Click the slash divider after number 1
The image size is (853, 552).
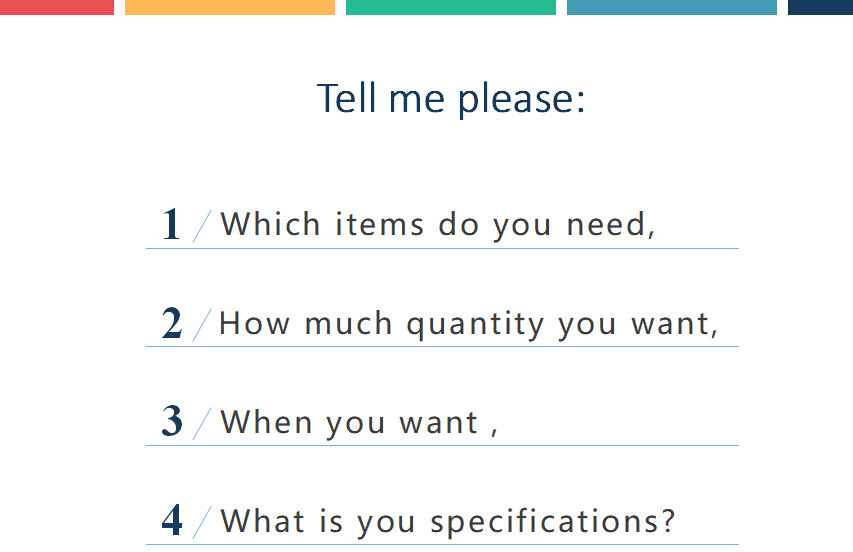[202, 226]
